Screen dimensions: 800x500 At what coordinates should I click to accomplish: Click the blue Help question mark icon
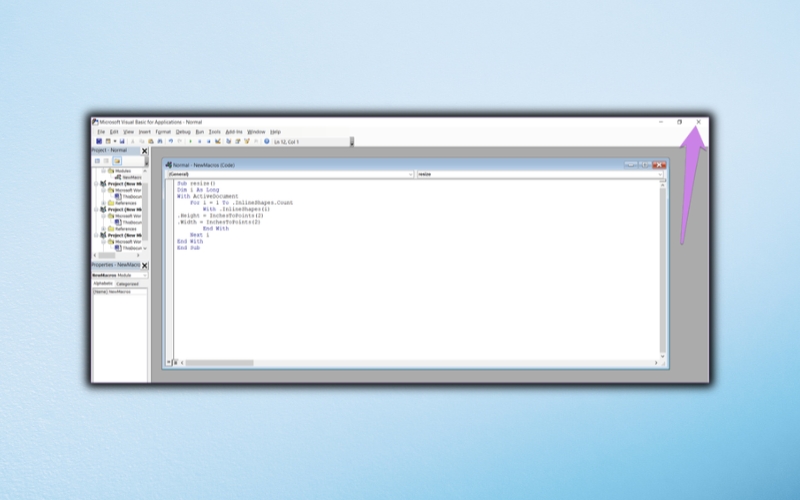point(267,141)
